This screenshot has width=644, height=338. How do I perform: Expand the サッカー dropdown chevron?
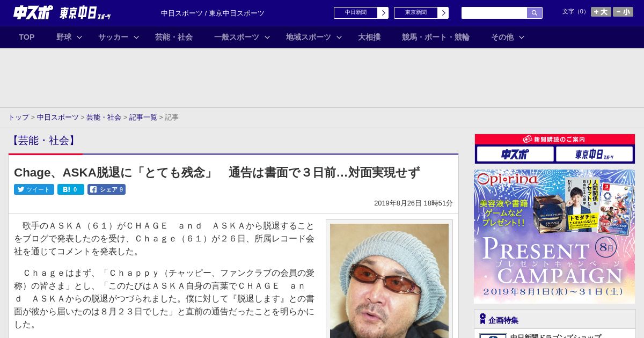[x=136, y=37]
